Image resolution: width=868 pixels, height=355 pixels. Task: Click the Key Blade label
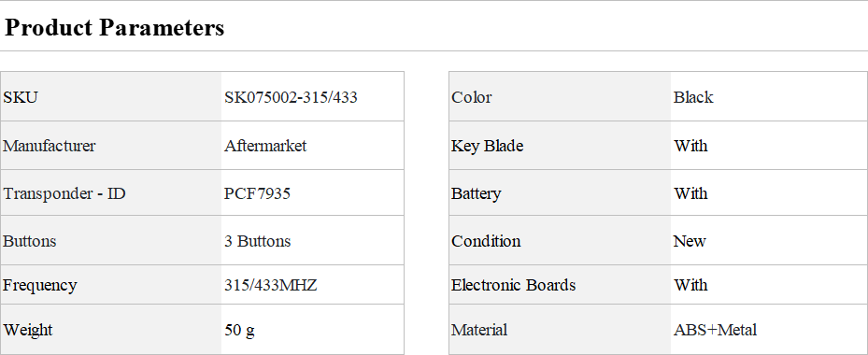coord(487,146)
